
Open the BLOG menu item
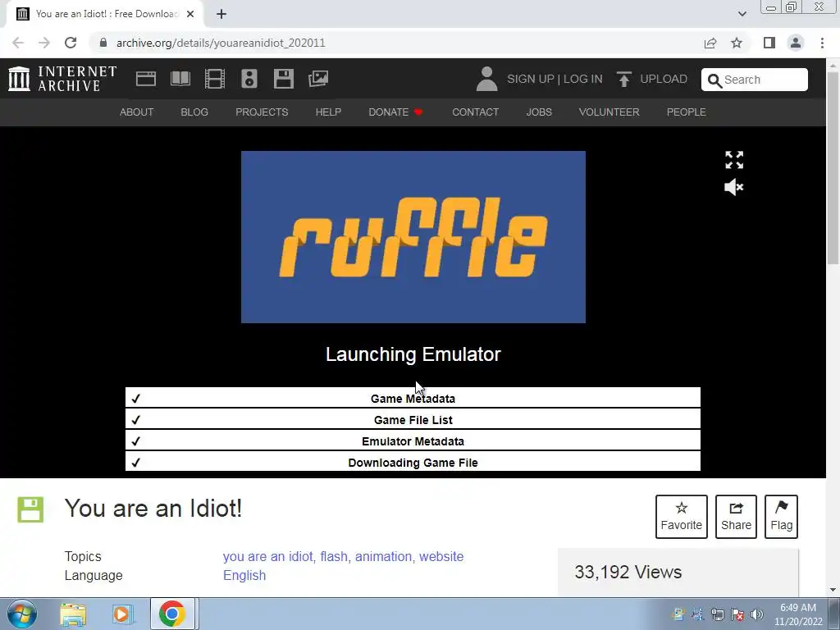(x=194, y=112)
